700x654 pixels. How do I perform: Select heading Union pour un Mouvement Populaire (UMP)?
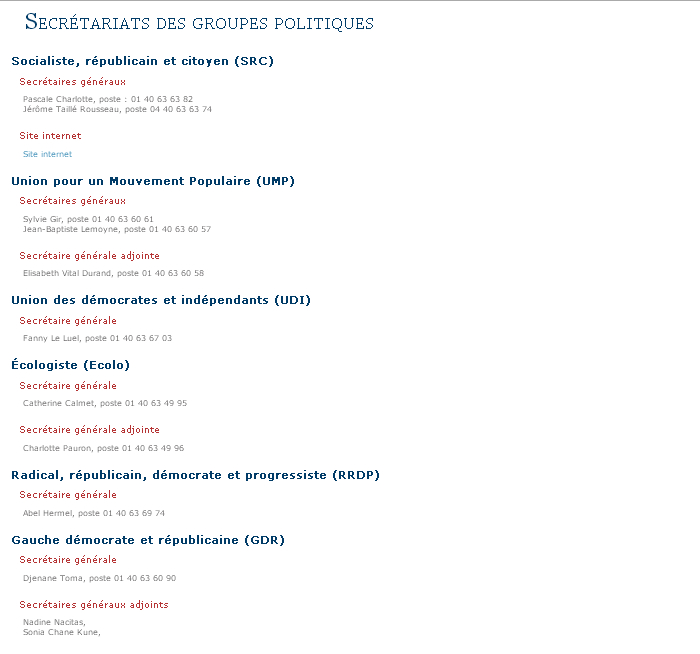coord(153,181)
